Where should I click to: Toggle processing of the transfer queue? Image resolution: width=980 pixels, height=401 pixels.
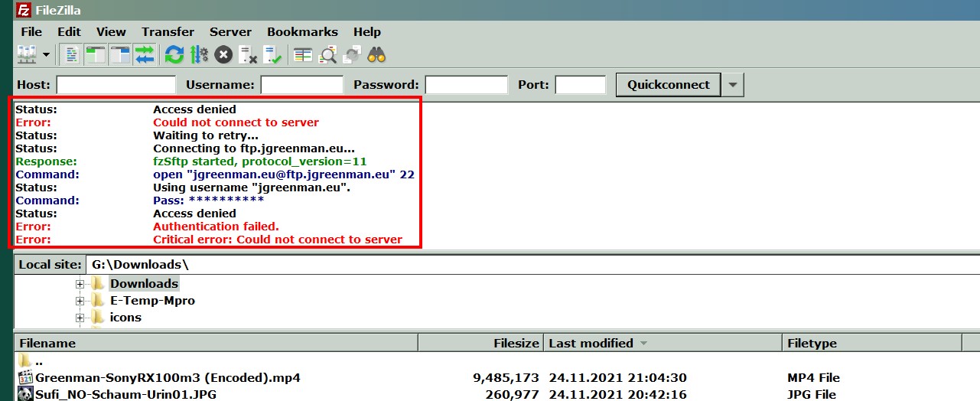pos(199,54)
